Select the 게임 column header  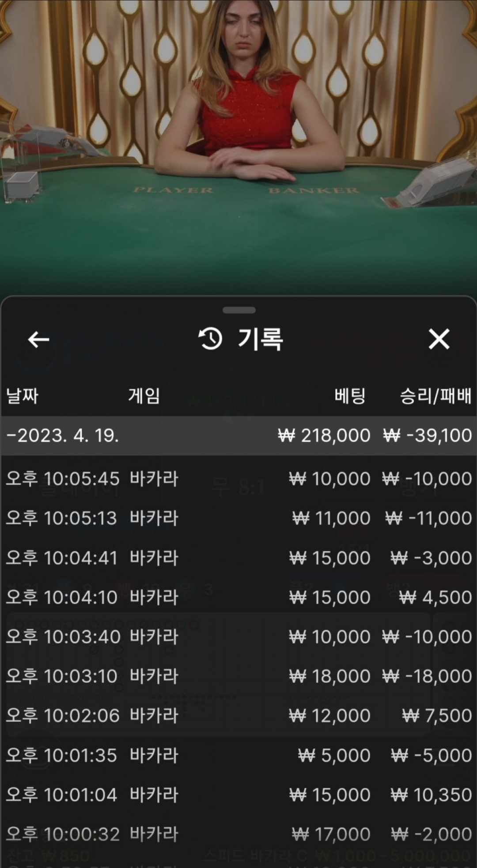144,395
